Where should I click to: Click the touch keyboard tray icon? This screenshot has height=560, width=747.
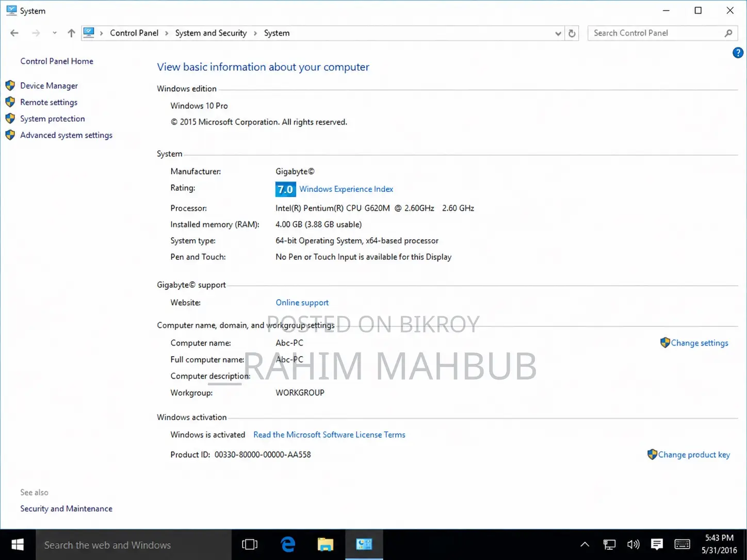(682, 545)
